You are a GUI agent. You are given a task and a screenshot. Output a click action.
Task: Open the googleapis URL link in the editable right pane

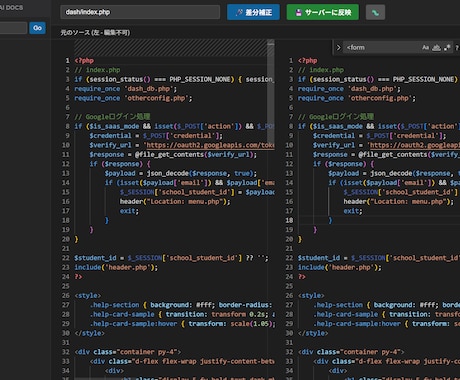tap(414, 145)
